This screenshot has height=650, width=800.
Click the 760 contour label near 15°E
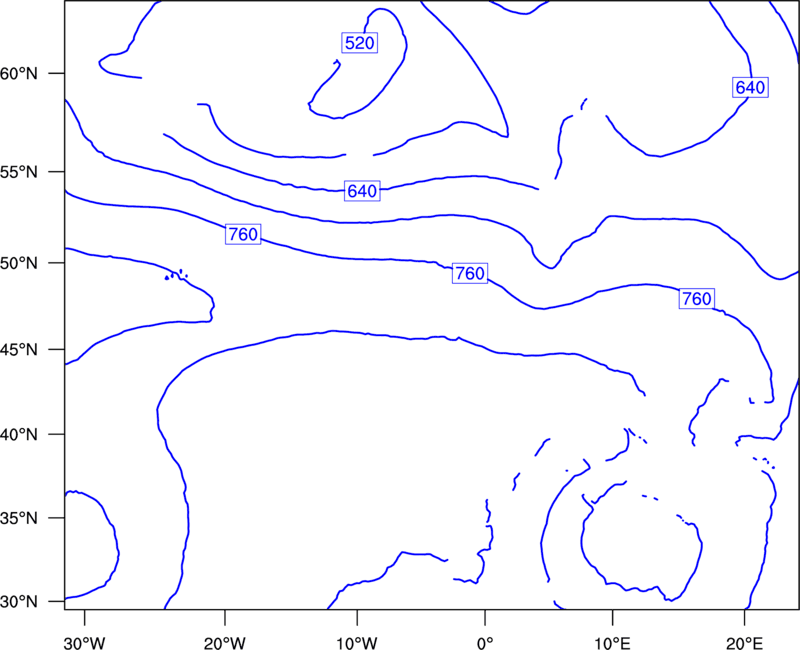[696, 298]
